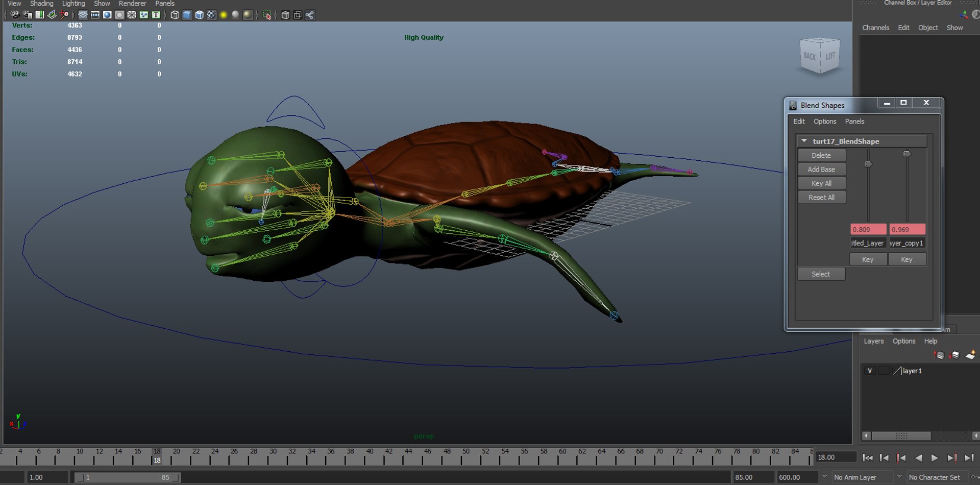The width and height of the screenshot is (980, 485).
Task: Click the yellow Use All Lights icon
Action: (223, 15)
